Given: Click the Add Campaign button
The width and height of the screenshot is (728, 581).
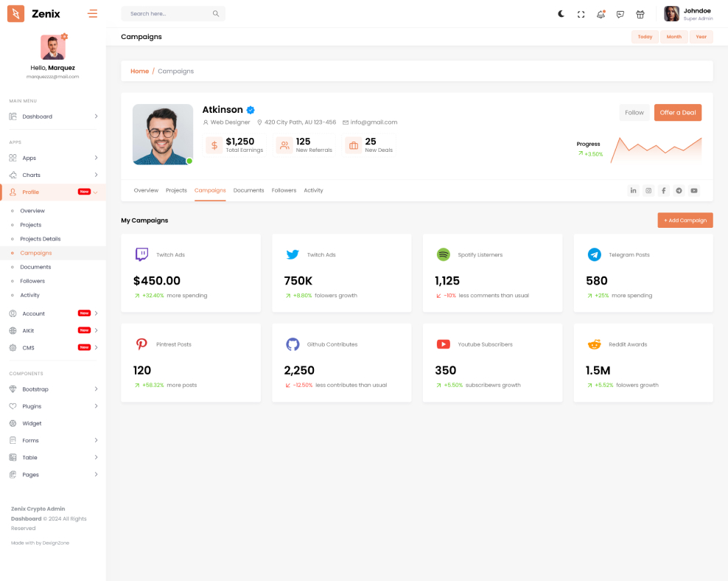Looking at the screenshot, I should [685, 220].
